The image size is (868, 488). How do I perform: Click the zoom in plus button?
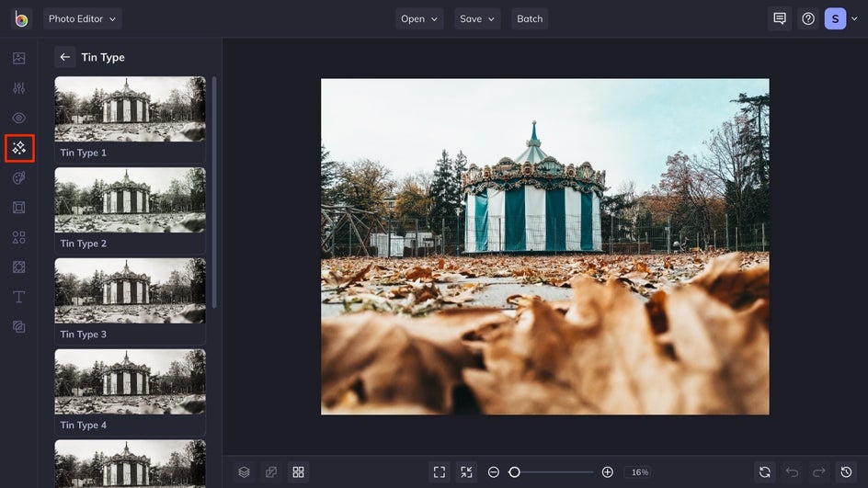tap(608, 471)
